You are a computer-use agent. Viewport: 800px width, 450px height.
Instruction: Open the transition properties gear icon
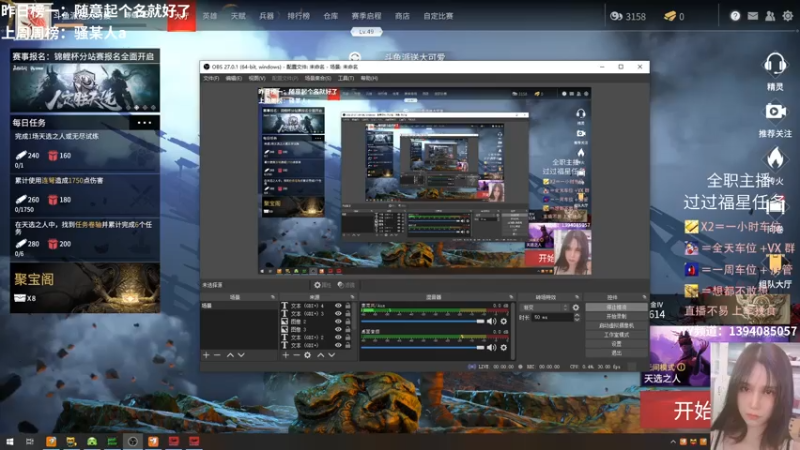tap(576, 307)
